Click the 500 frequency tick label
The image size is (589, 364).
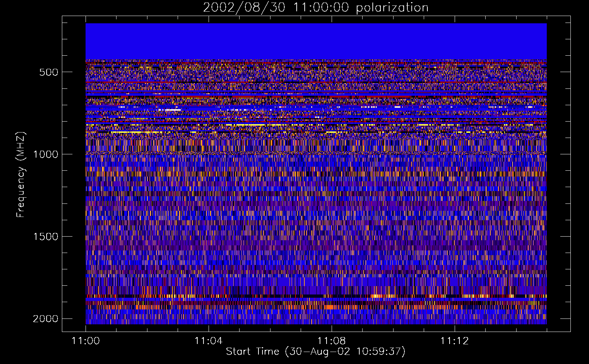(x=49, y=72)
